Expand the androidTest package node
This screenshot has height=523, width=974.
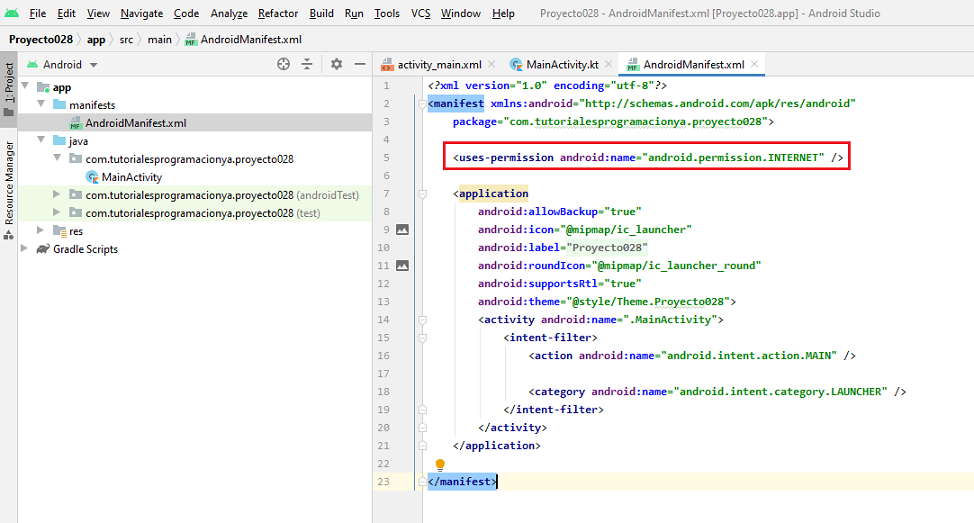click(x=57, y=194)
